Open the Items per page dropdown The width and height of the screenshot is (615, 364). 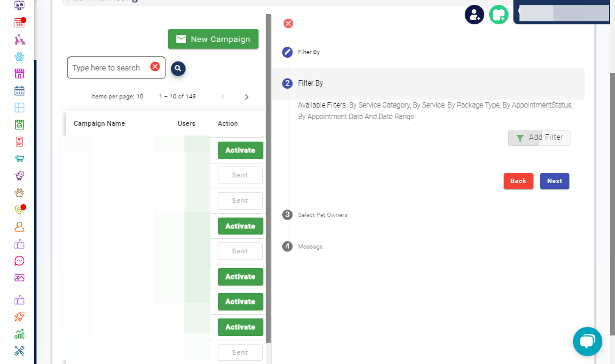click(x=117, y=97)
